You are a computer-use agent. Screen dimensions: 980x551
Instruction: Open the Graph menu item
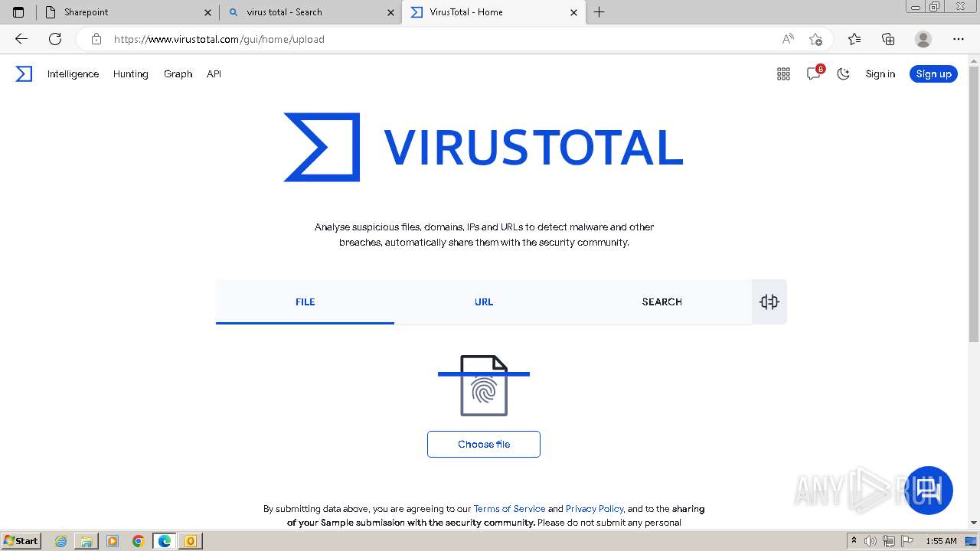tap(178, 74)
